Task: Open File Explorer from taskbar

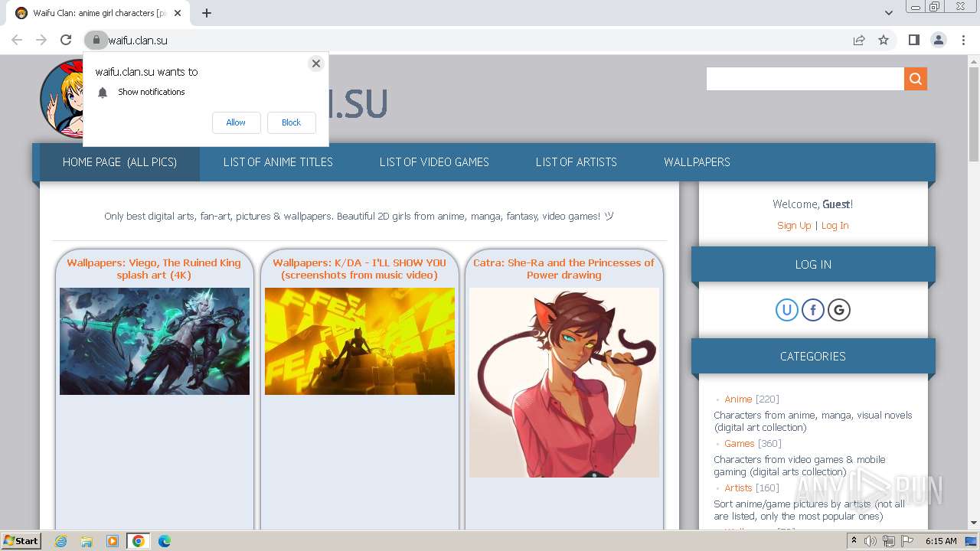Action: tap(87, 541)
